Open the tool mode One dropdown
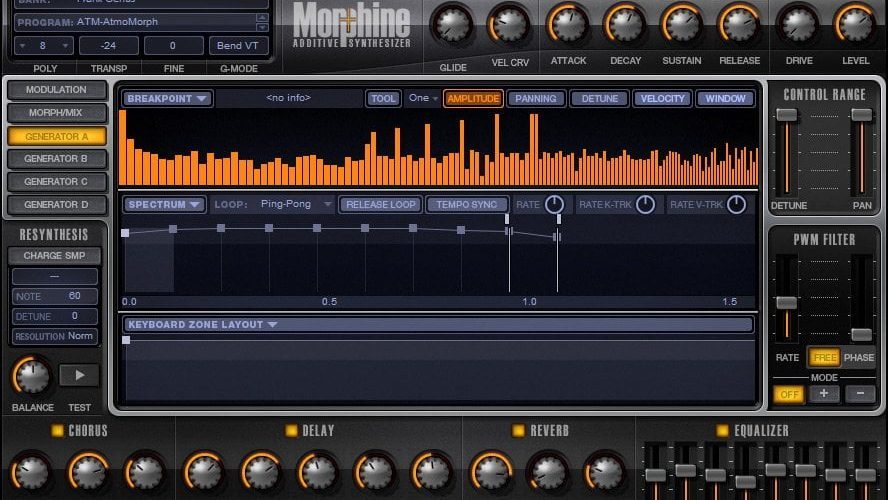This screenshot has width=888, height=500. 423,98
